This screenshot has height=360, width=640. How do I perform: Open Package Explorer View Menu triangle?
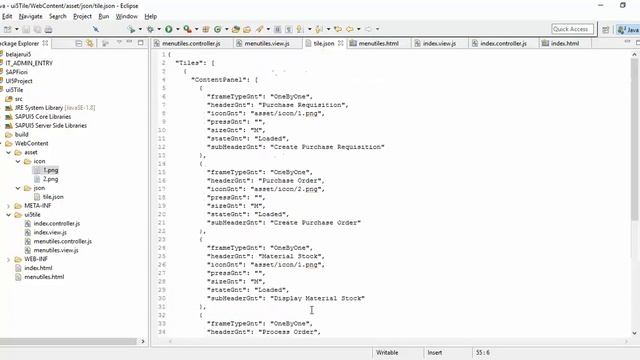pos(119,42)
